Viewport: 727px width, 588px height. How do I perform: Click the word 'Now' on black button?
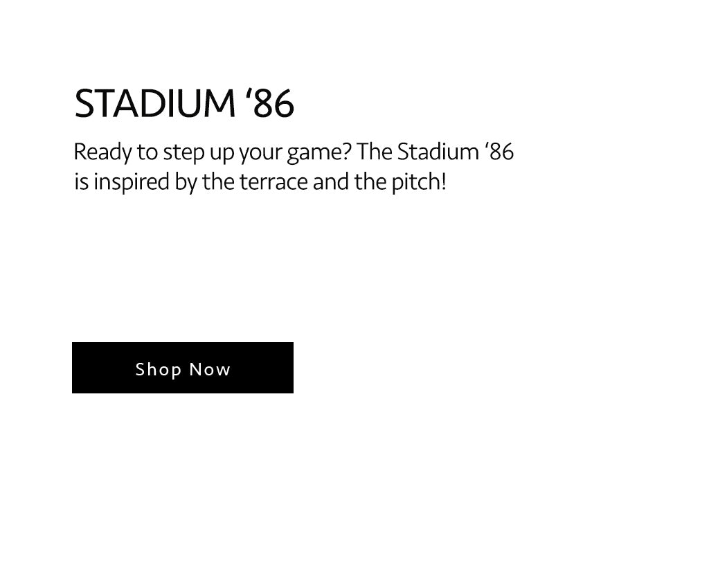210,370
